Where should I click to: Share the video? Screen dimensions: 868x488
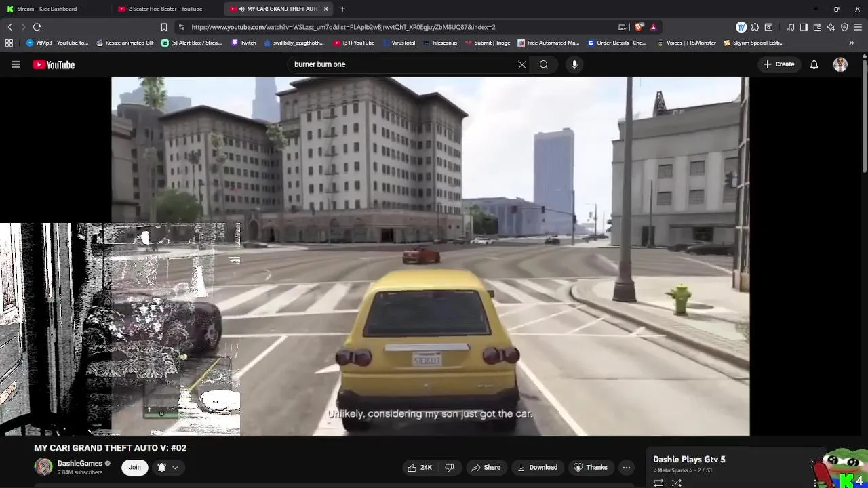point(486,467)
